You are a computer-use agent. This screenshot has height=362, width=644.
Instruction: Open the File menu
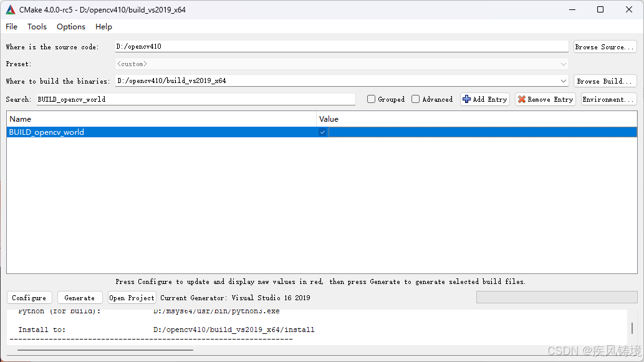11,27
